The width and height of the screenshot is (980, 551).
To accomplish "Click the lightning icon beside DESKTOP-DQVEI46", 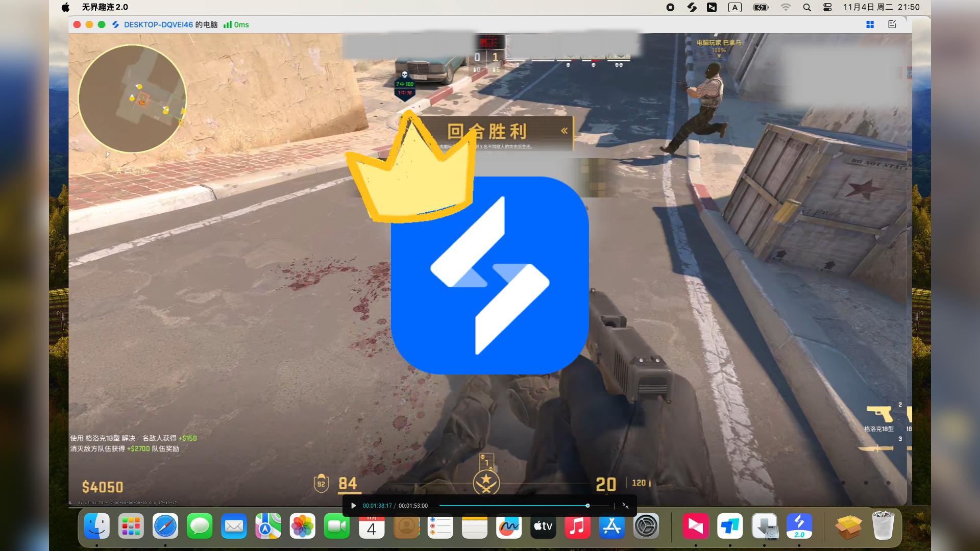I will (x=115, y=24).
